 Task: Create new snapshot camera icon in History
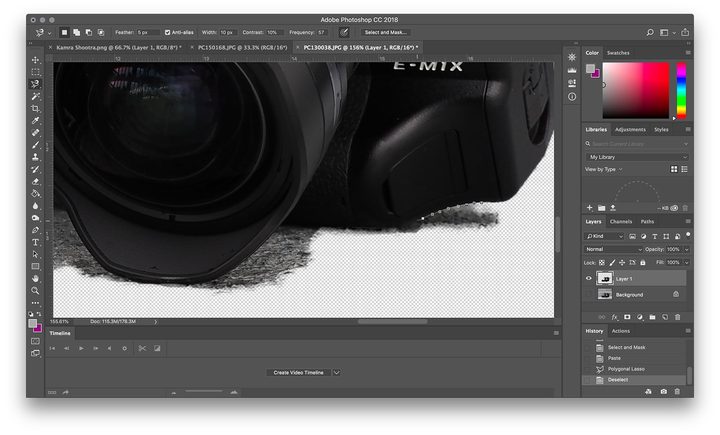coord(664,391)
